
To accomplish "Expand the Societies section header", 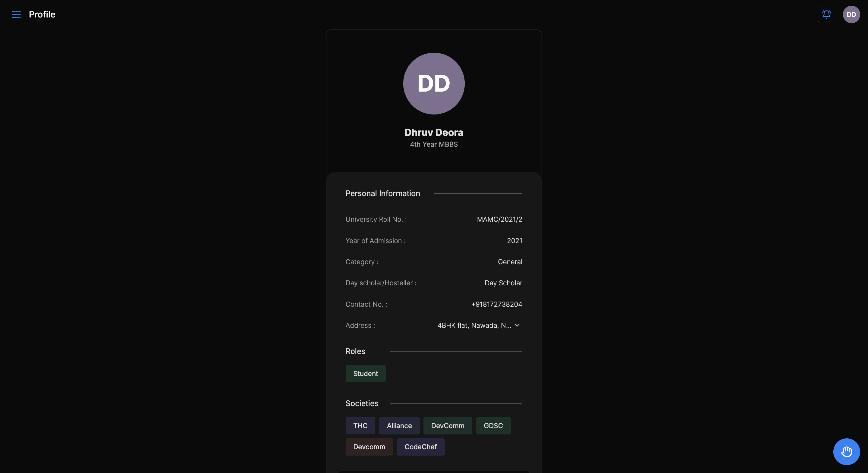I will [362, 403].
